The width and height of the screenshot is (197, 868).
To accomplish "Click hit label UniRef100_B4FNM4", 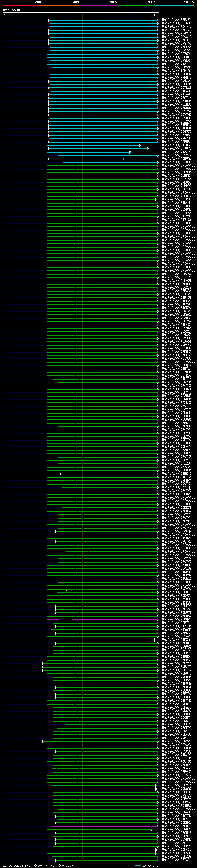I will pos(176,128).
